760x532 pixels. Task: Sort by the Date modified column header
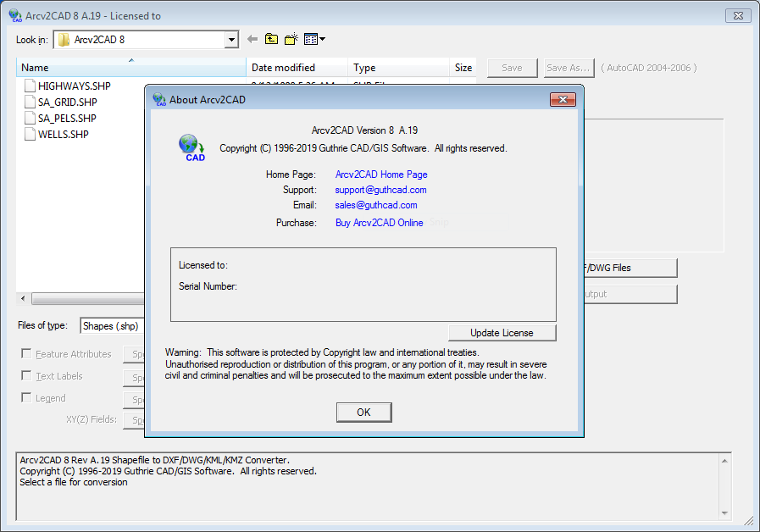(x=297, y=68)
